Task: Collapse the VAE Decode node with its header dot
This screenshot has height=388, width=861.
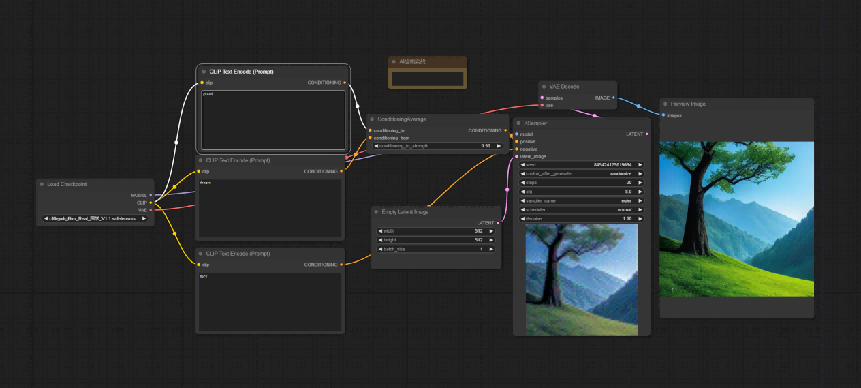Action: pyautogui.click(x=544, y=87)
